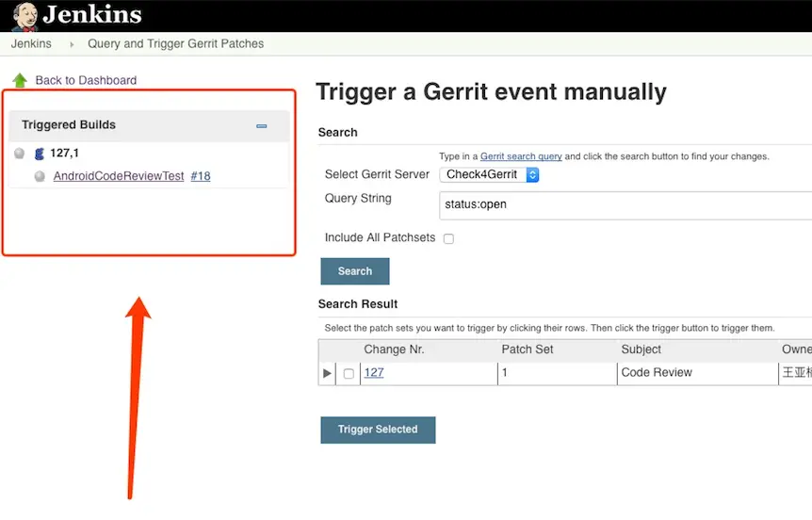Click the Subject column header
Screen dimensions: 812x520
641,349
